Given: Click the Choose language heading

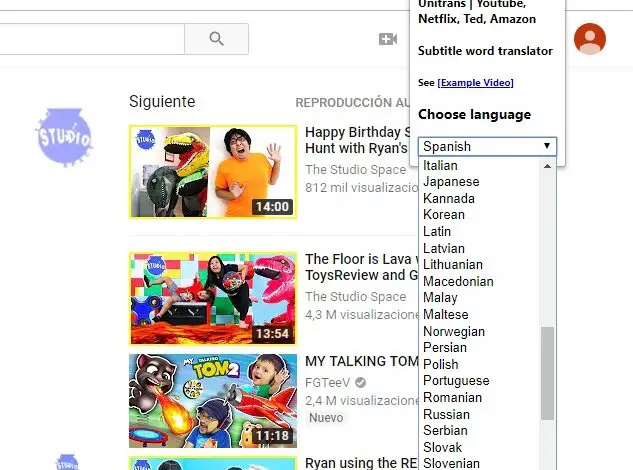Looking at the screenshot, I should pos(474,115).
